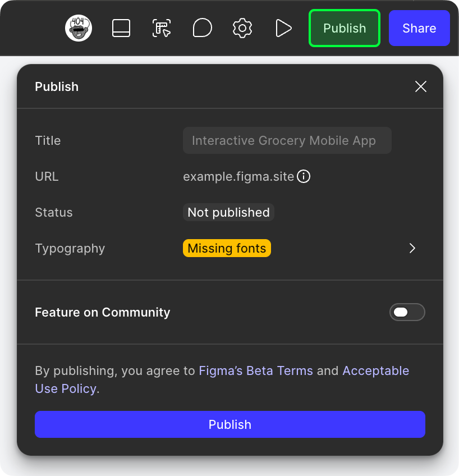
Task: Click the Publish dialog heading
Action: pyautogui.click(x=57, y=86)
